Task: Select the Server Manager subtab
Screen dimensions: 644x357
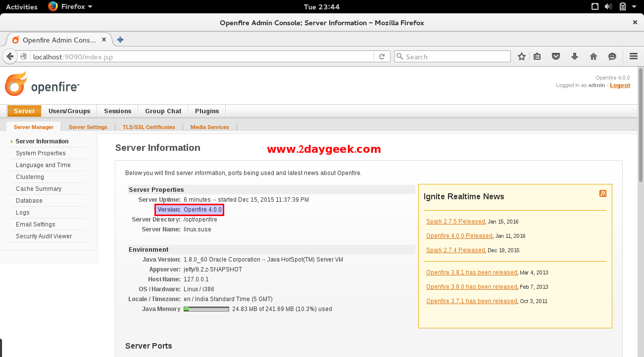Action: pos(34,127)
